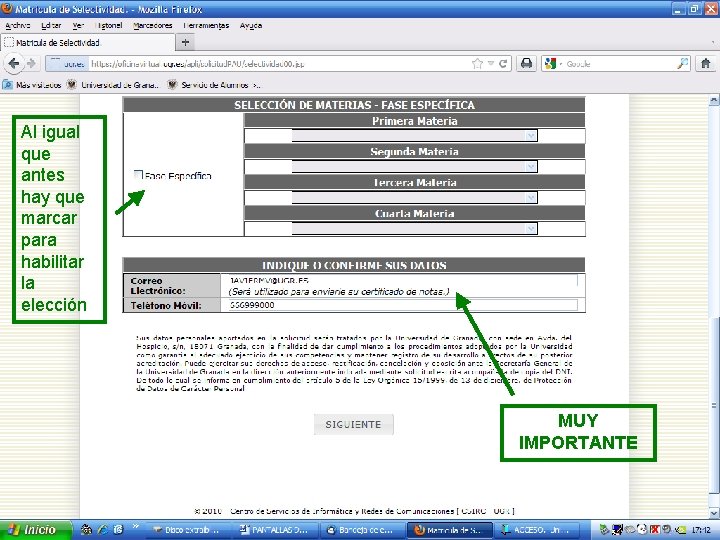
Task: Open the Tercera Materia dropdown
Action: (x=414, y=197)
